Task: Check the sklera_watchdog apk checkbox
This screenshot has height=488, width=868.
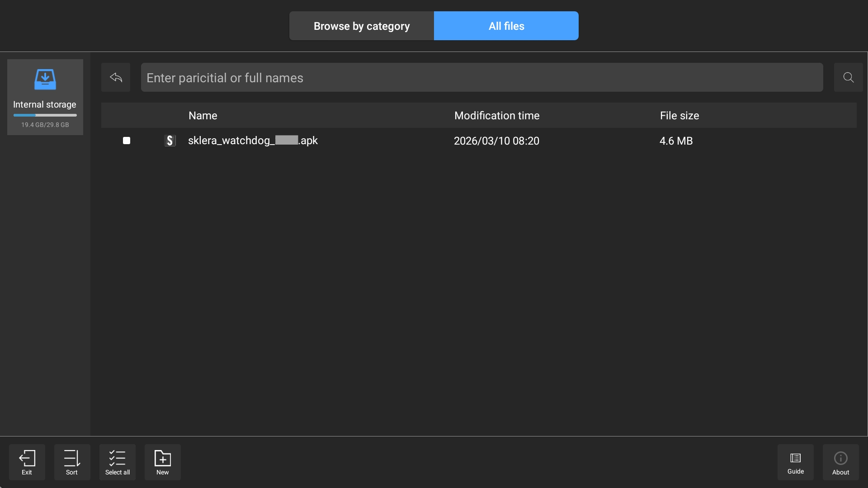Action: (x=127, y=141)
